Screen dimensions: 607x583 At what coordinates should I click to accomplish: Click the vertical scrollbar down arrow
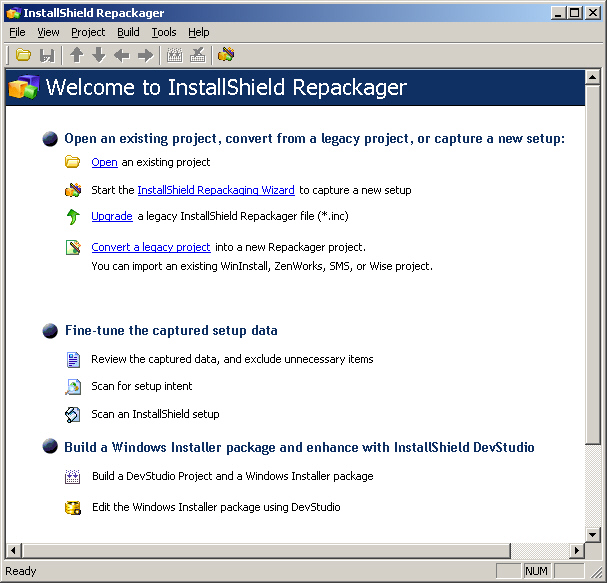(x=594, y=535)
